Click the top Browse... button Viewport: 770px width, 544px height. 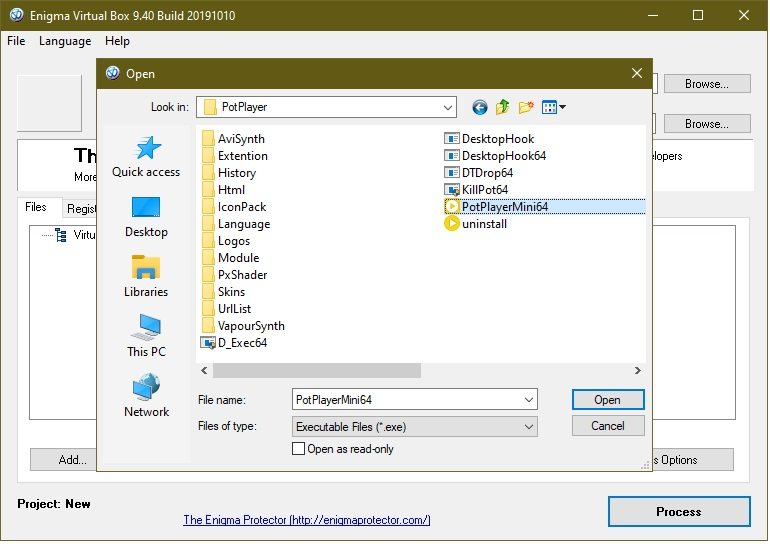[707, 84]
